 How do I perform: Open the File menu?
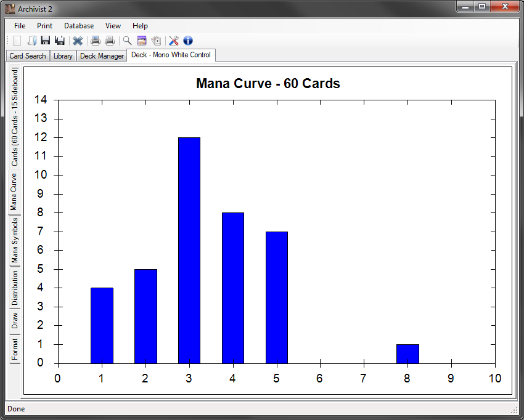pos(20,26)
